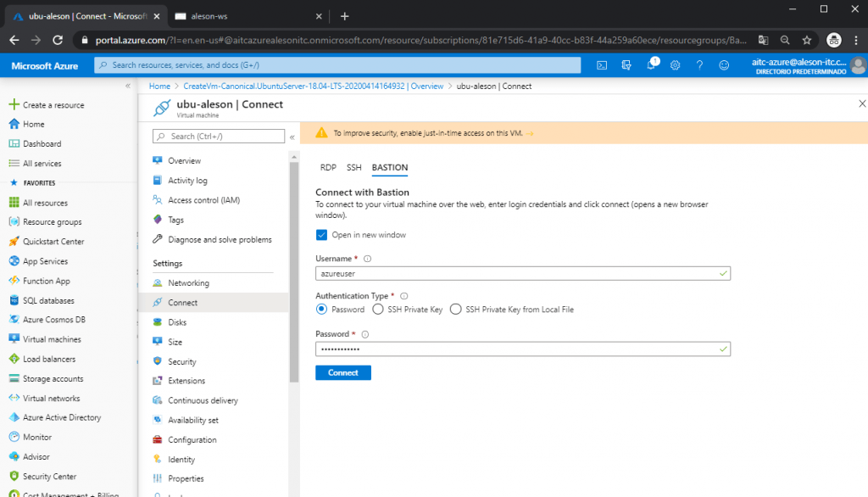
Task: Open Virtual networks favorite
Action: click(52, 399)
